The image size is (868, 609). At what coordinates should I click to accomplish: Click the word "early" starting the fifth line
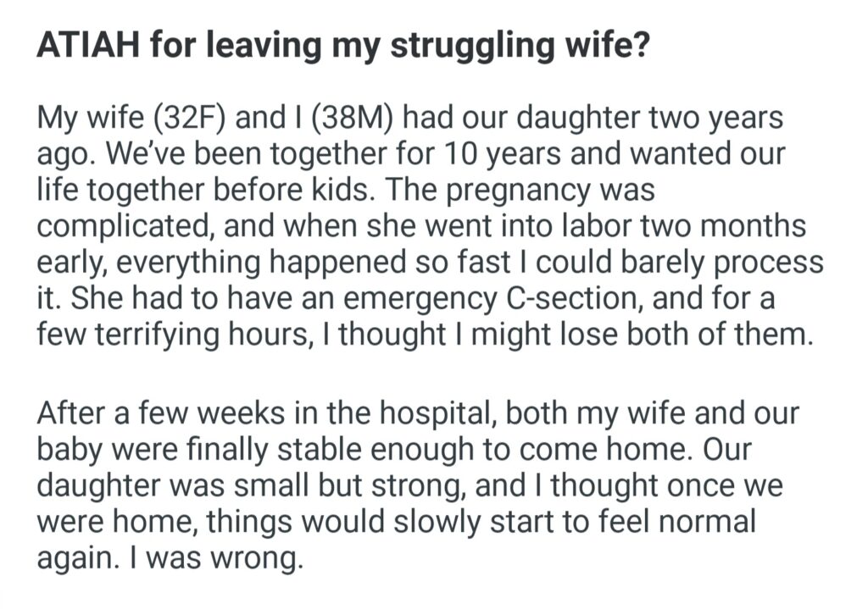tap(71, 263)
